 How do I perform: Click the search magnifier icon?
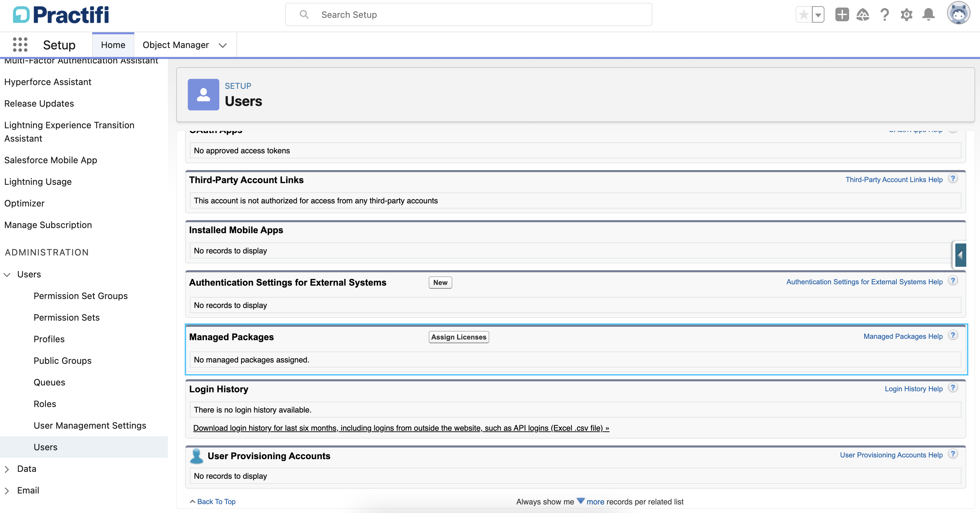point(304,14)
